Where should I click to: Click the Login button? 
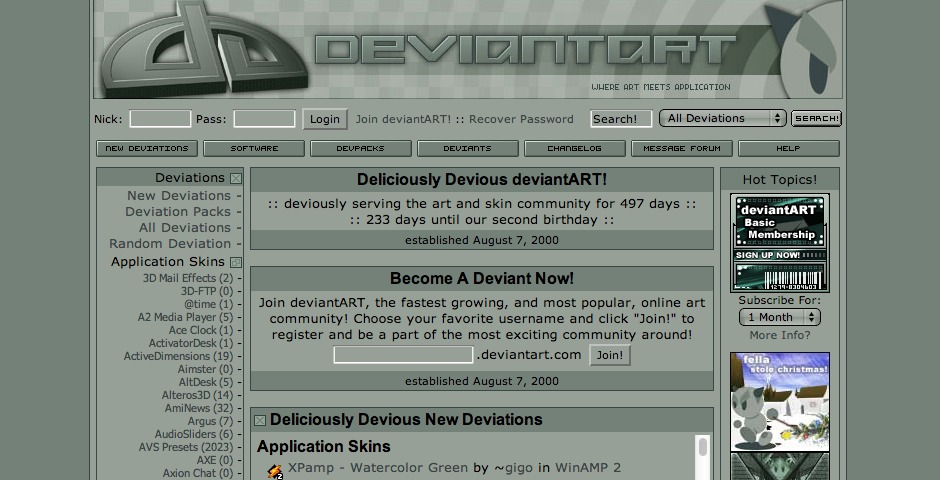pos(325,119)
